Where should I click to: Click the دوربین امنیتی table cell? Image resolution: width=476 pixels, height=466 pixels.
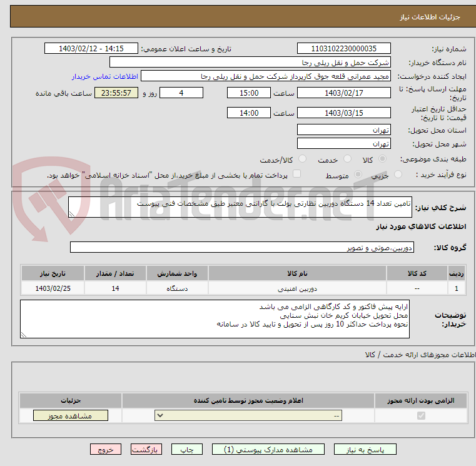297,288
